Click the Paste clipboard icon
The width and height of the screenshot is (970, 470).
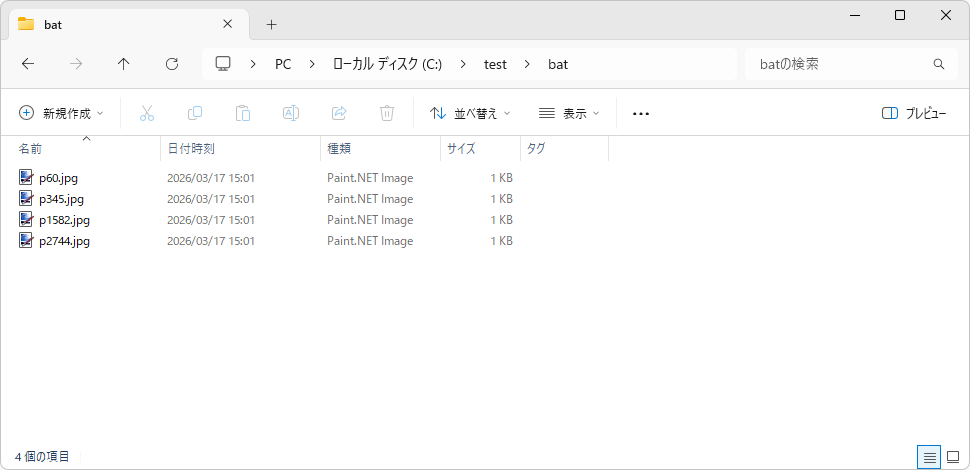click(x=243, y=113)
